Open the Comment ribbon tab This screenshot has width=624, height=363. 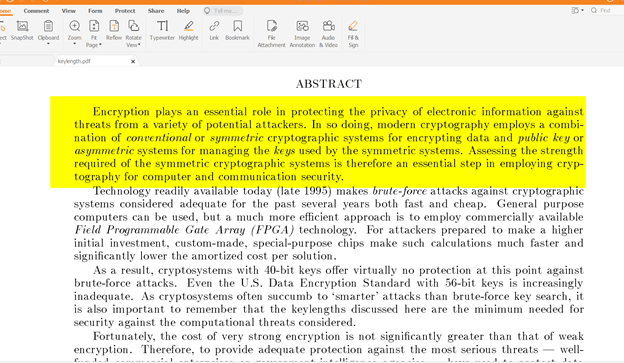[36, 11]
